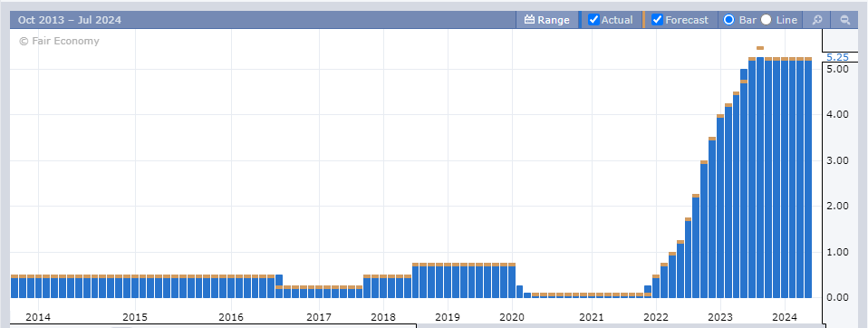This screenshot has height=328, width=868.
Task: Click the blue Actual color indicator strip
Action: tap(580, 20)
